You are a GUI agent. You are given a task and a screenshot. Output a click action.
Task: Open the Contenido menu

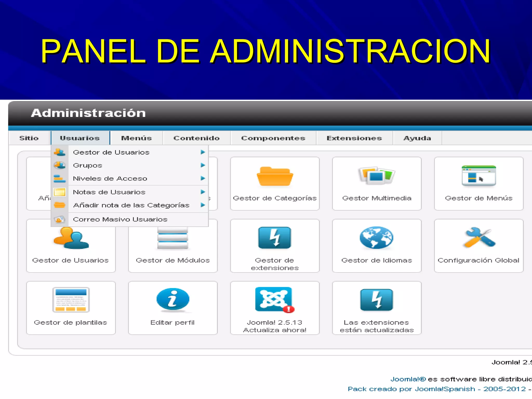(197, 138)
